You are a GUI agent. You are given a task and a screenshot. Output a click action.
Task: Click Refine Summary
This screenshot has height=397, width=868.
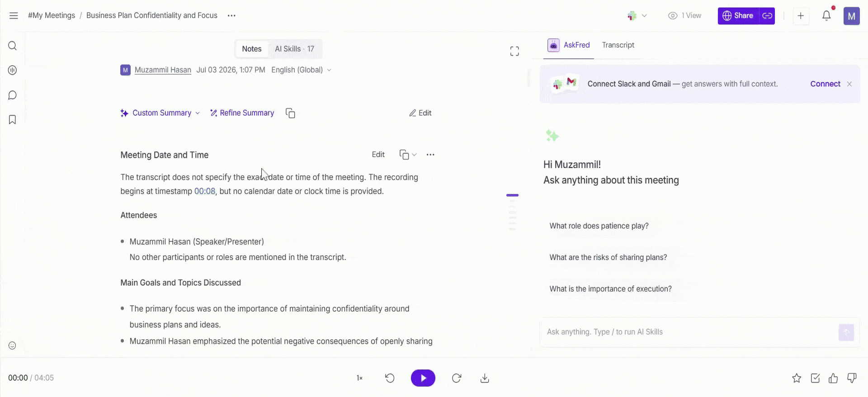[x=242, y=113]
